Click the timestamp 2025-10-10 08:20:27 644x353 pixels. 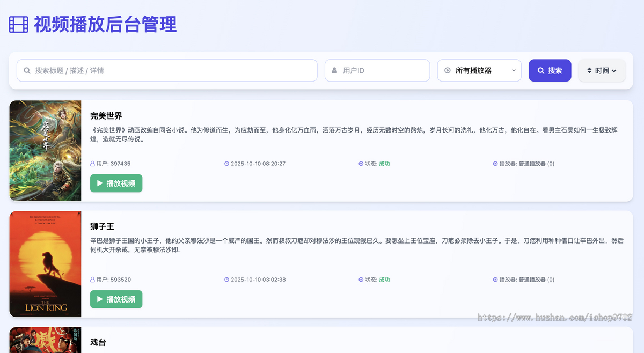[258, 164]
